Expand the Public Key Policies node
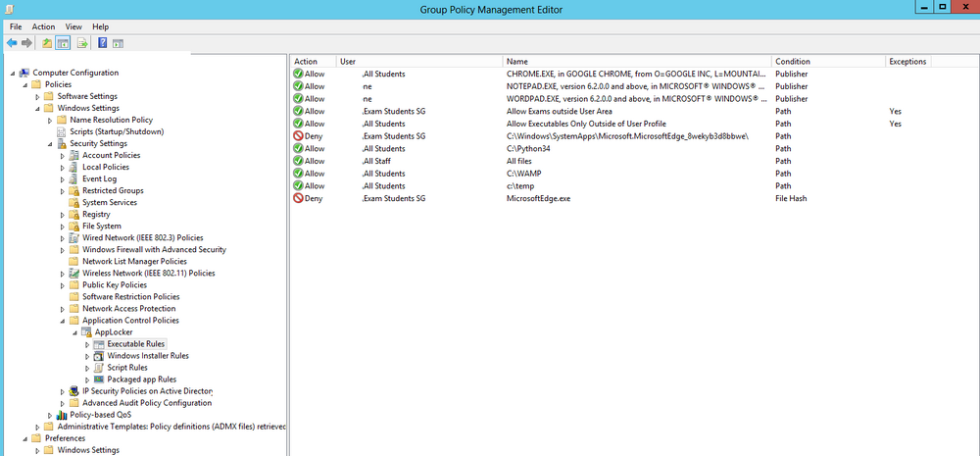The height and width of the screenshot is (456, 980). 63,285
